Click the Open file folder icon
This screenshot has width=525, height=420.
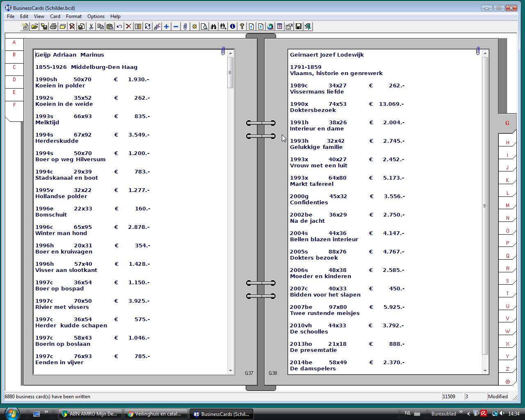click(x=35, y=27)
